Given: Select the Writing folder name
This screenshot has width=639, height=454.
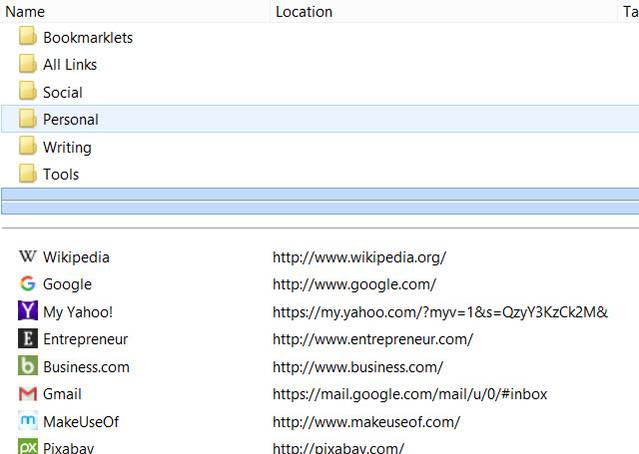Looking at the screenshot, I should (67, 148).
